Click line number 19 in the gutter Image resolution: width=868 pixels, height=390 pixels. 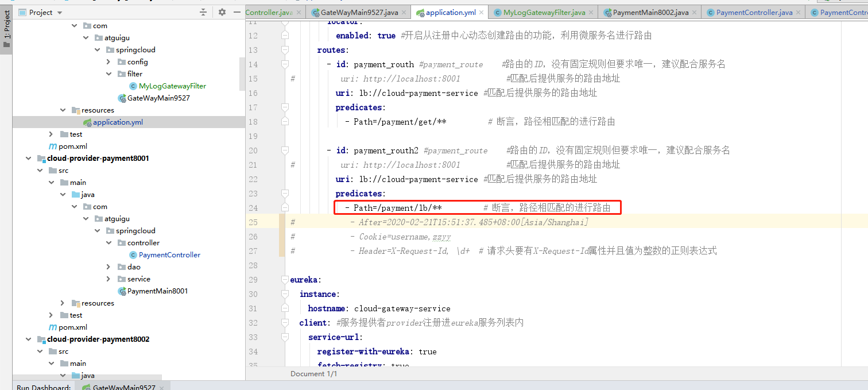253,136
